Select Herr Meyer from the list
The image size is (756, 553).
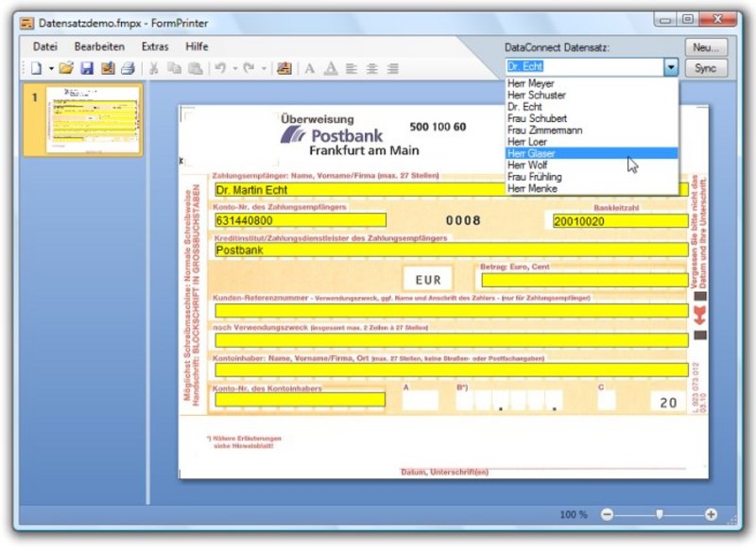point(592,83)
